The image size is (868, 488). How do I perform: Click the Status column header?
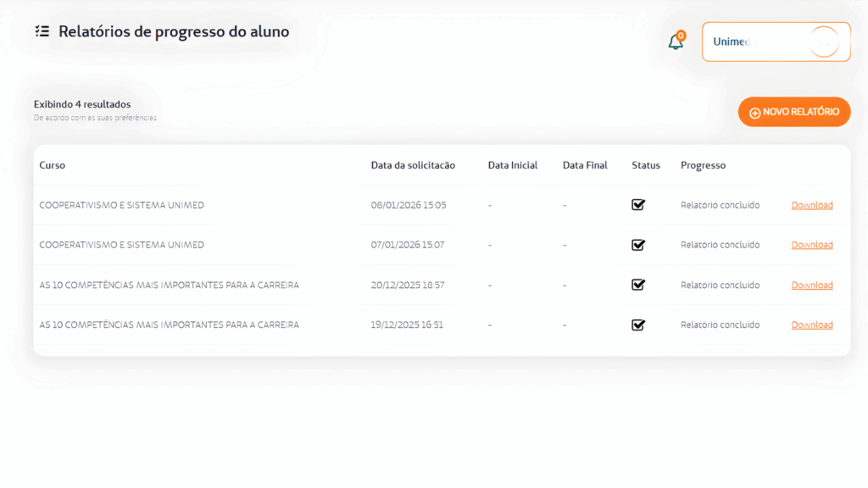646,165
